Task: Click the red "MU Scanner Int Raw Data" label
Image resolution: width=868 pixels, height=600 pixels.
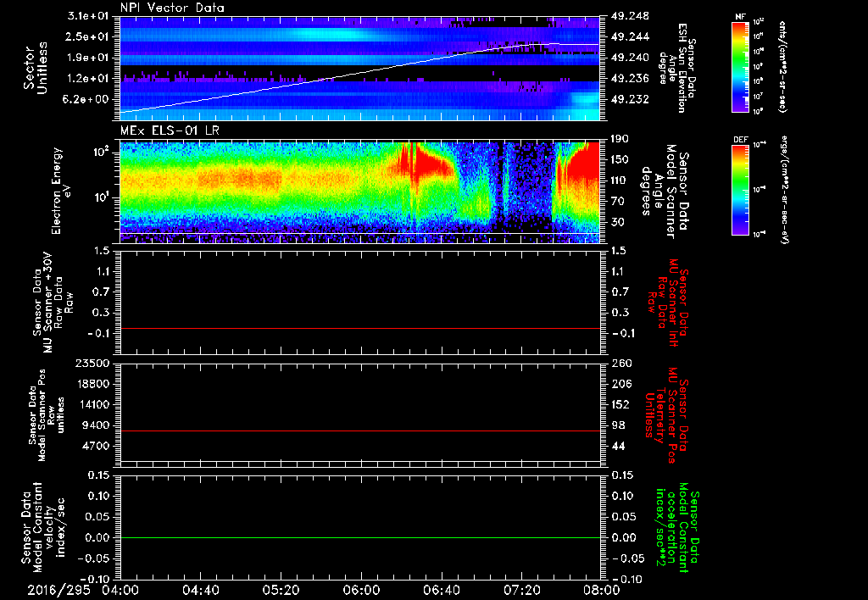Action: tap(666, 303)
